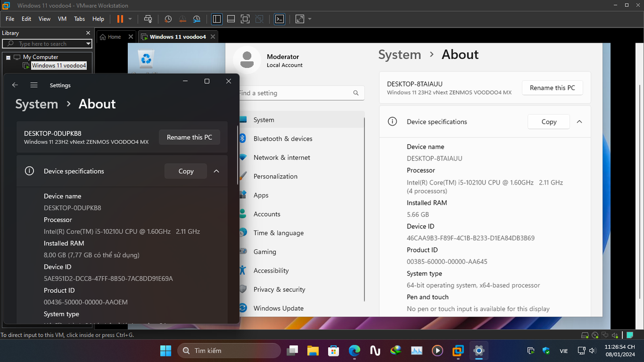Open the snapshot manager icon
Viewport: 644px width, 362px height.
(197, 19)
